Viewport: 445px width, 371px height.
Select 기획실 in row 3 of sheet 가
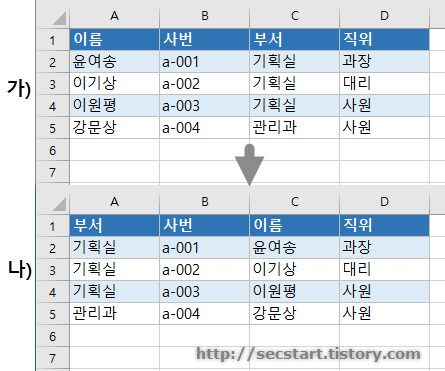point(294,83)
